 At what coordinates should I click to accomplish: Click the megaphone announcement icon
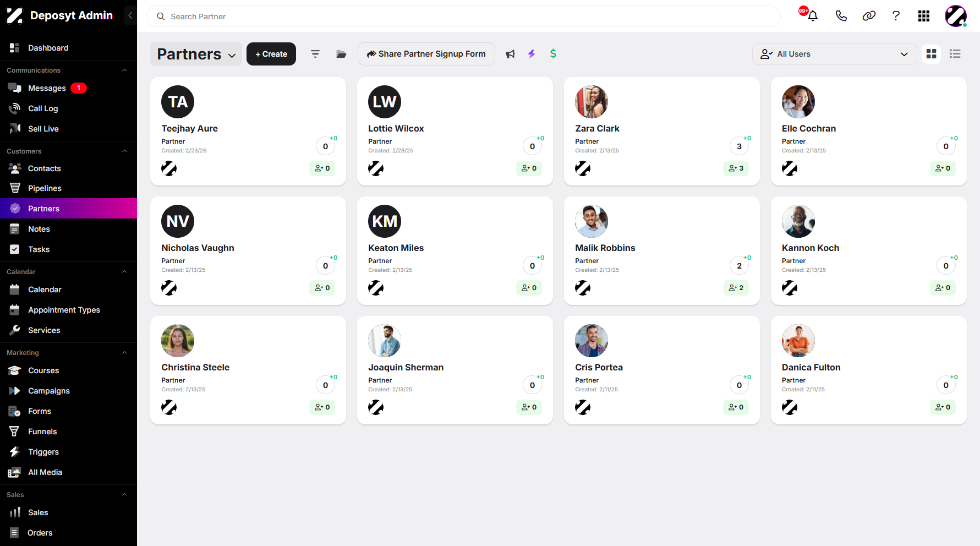(x=511, y=54)
